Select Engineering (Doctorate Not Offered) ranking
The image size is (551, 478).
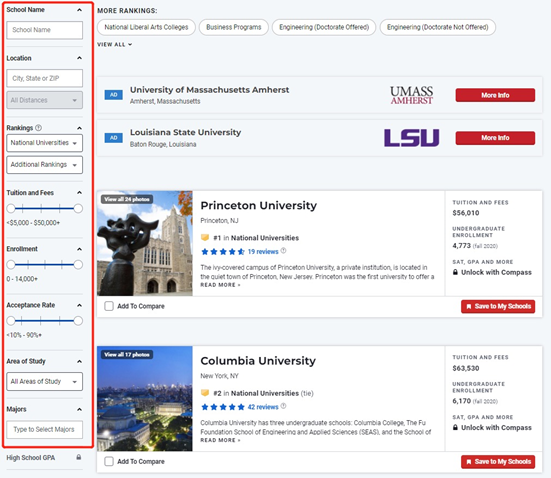[x=438, y=27]
